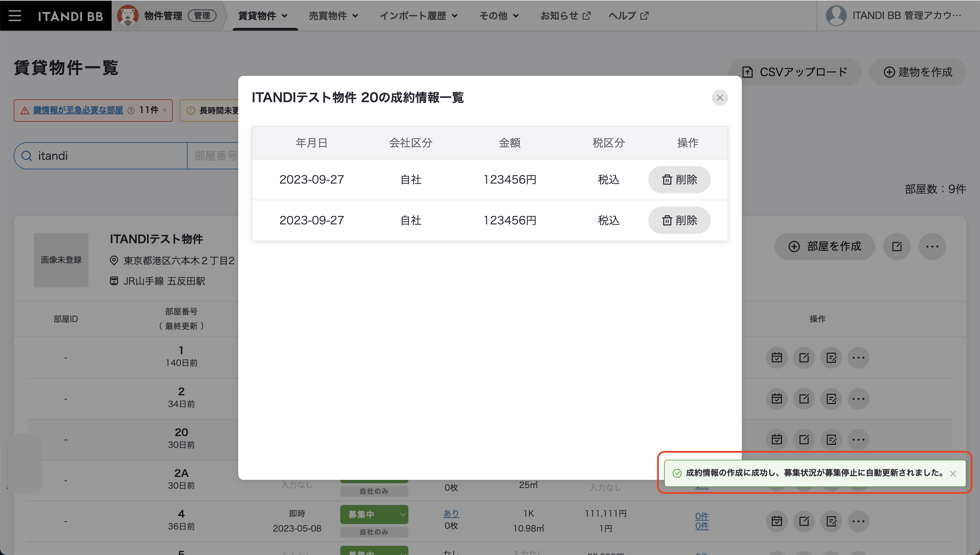Open あり link in room 4 row

451,514
